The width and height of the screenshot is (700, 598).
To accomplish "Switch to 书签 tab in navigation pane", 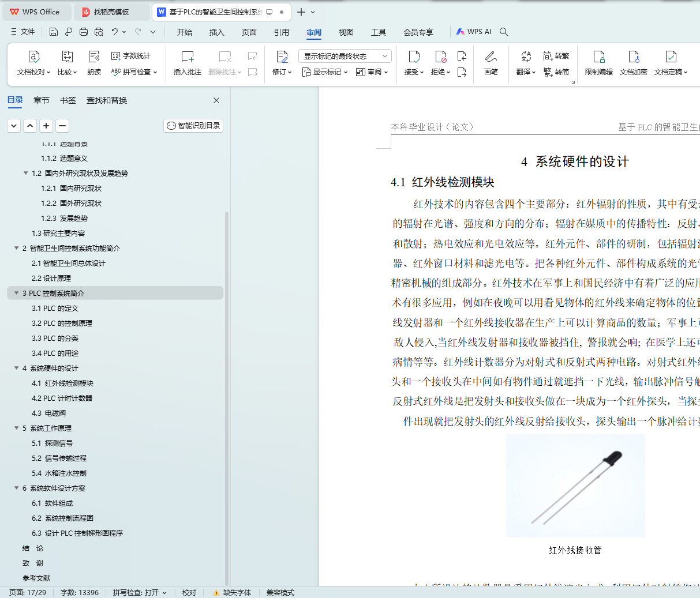I will (68, 100).
